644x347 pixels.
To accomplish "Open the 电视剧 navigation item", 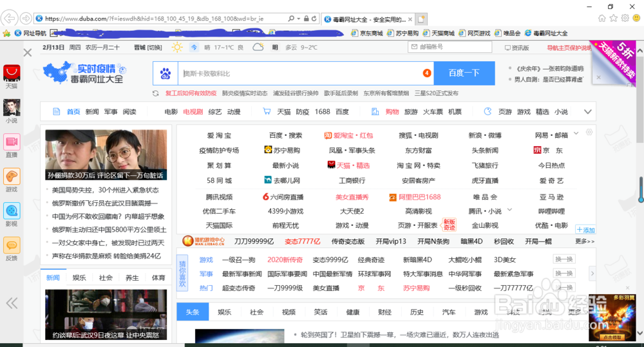I will (x=193, y=112).
